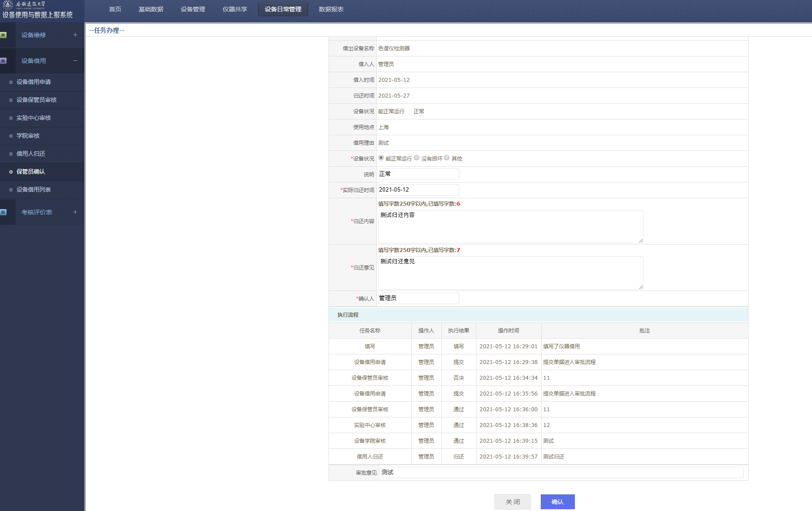The height and width of the screenshot is (511, 812).
Task: Click the 设备借用 sidebar icon
Action: (3, 61)
